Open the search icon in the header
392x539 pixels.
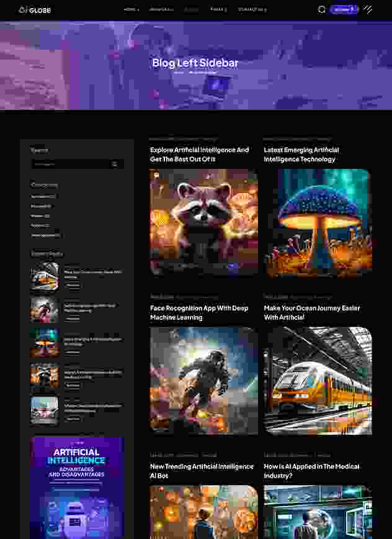click(x=321, y=9)
